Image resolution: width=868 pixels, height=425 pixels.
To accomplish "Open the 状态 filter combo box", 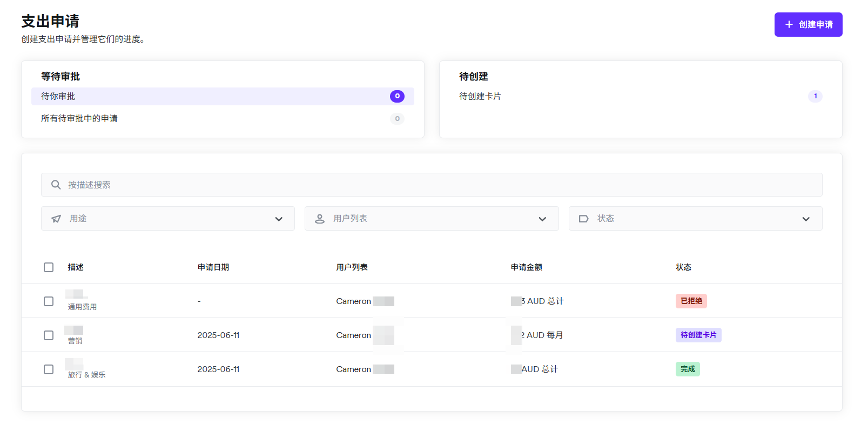I will 696,219.
